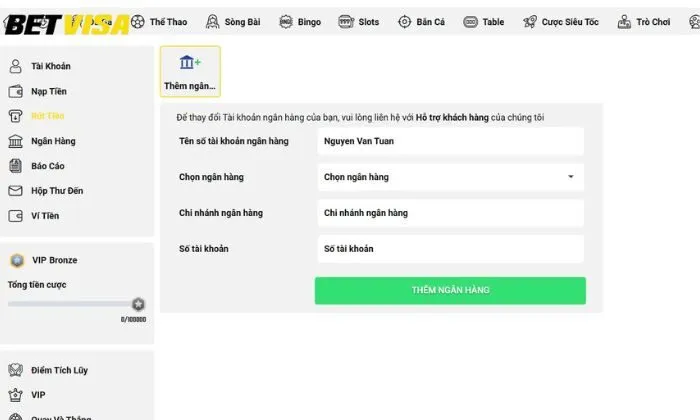
Task: Click the VIP crown icon in sidebar
Action: click(x=15, y=395)
